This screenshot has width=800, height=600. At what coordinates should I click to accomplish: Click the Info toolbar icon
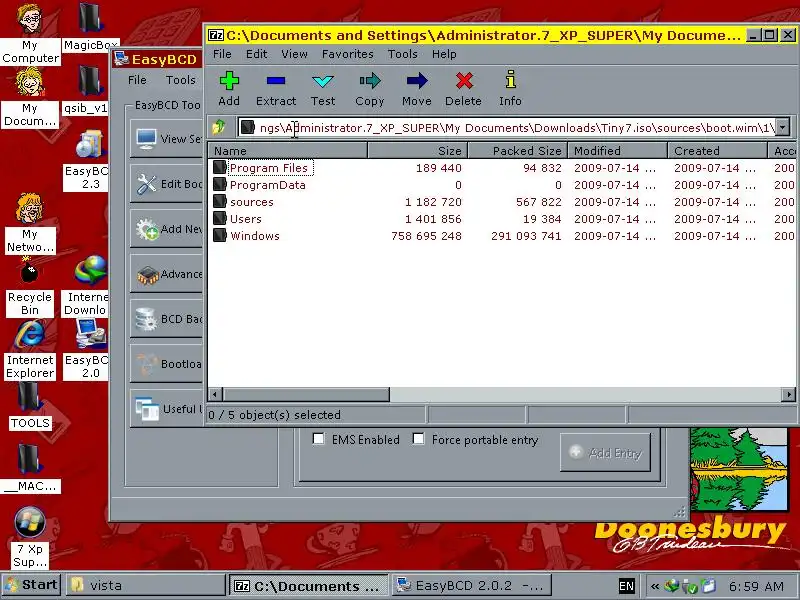[x=511, y=80]
